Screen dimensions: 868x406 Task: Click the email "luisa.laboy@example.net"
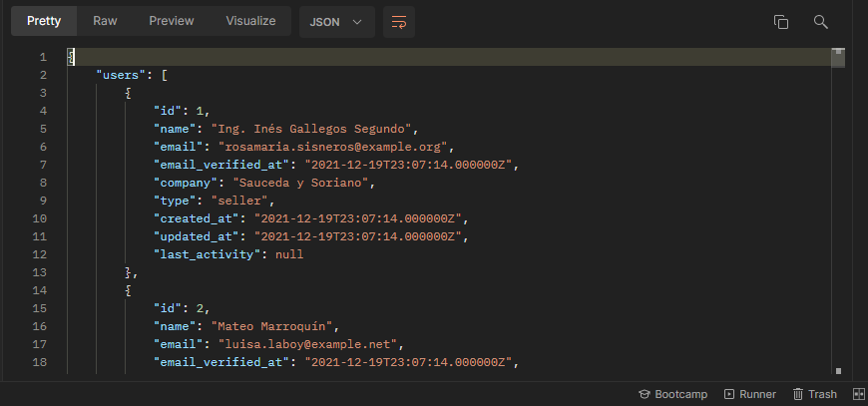[x=307, y=344]
